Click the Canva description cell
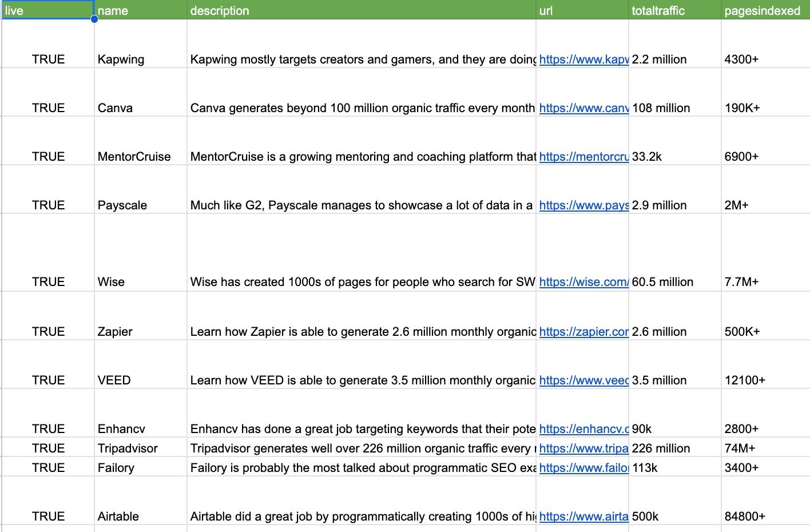Viewport: 810px width, 532px height. coord(362,92)
